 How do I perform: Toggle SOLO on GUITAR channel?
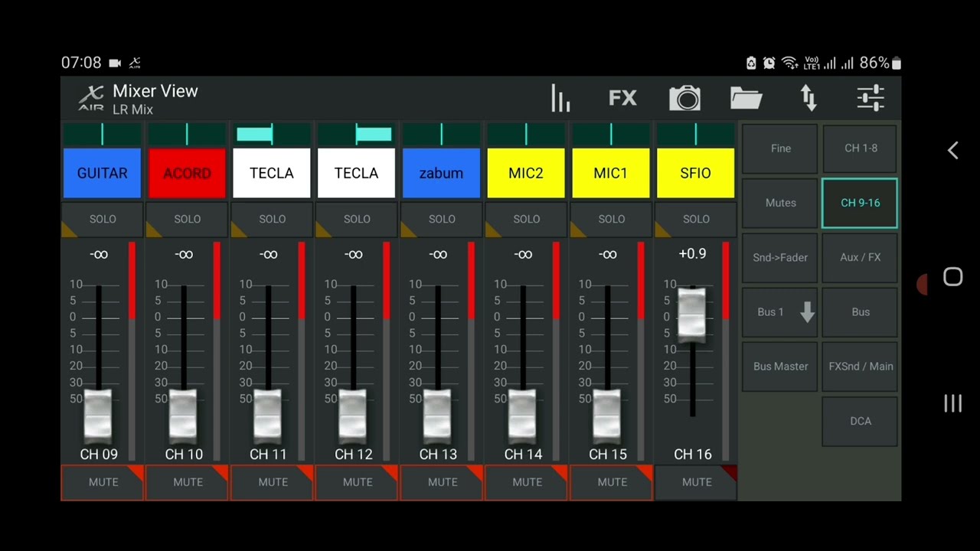(102, 220)
